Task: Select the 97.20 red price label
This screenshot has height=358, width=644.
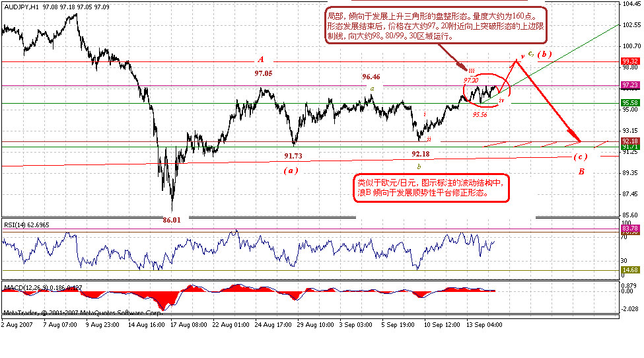Action: click(x=471, y=80)
